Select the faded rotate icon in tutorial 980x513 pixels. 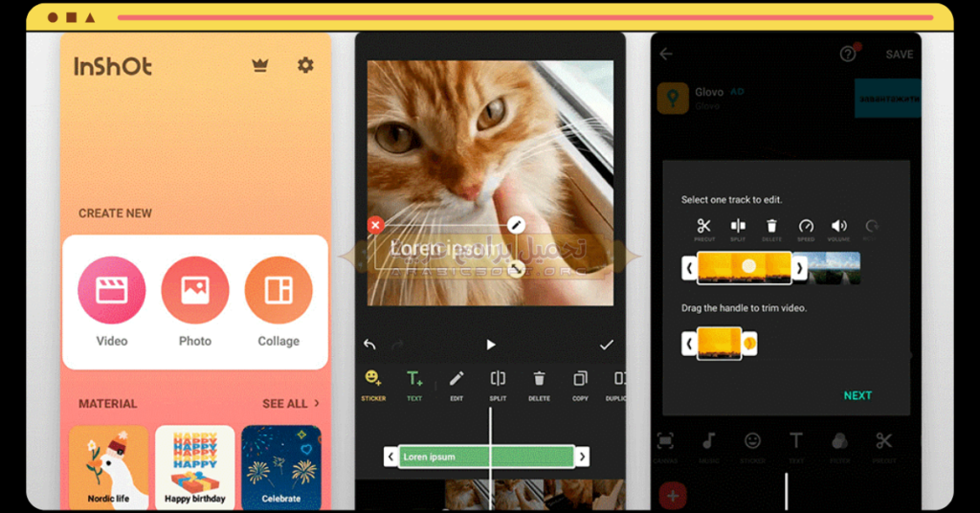(x=872, y=230)
